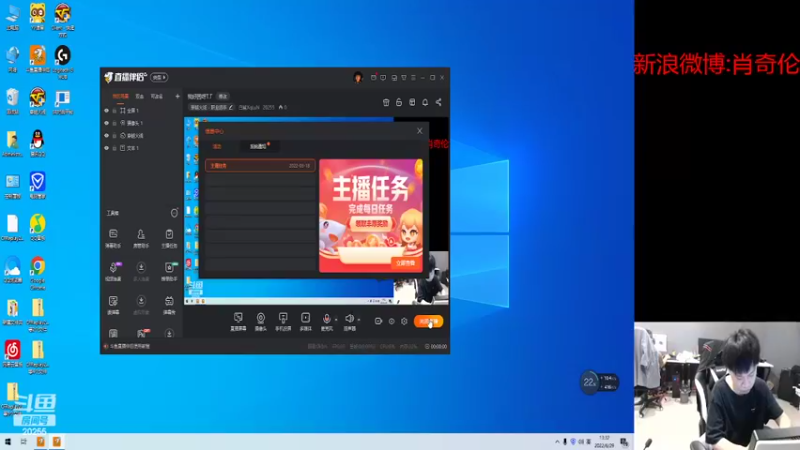Image resolution: width=800 pixels, height=450 pixels.
Task: Edit the category tag with pencil icon
Action: coord(211,108)
